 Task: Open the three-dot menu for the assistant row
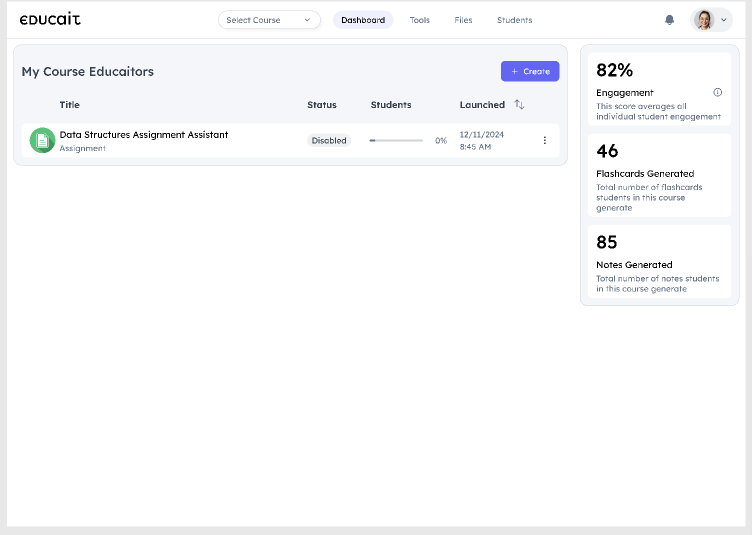(544, 141)
